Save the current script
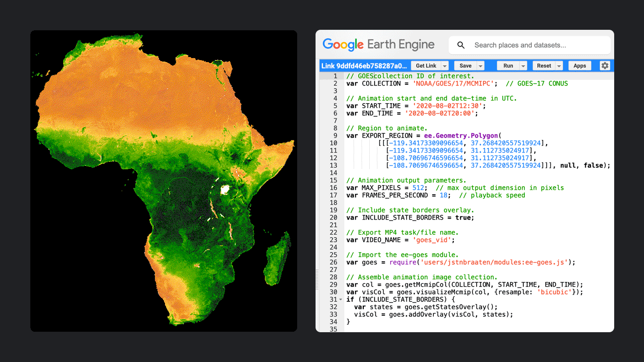Image resolution: width=644 pixels, height=362 pixels. pos(465,65)
